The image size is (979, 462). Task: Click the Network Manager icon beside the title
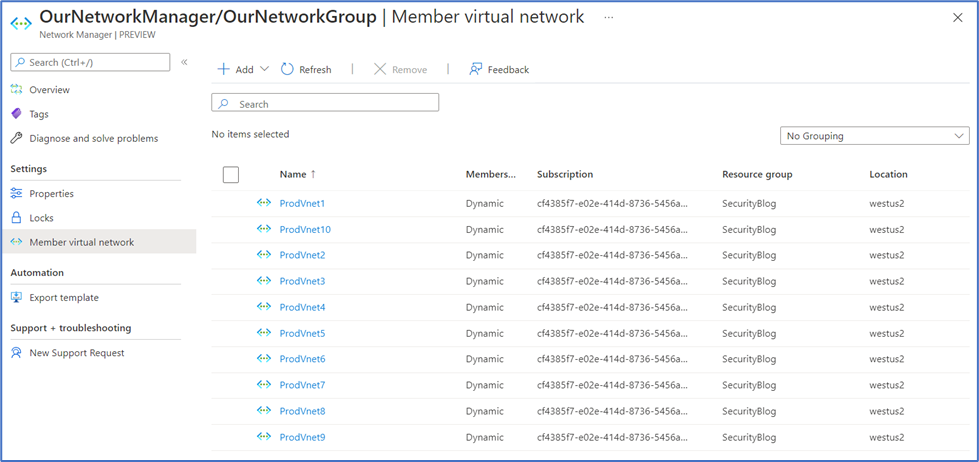(22, 23)
